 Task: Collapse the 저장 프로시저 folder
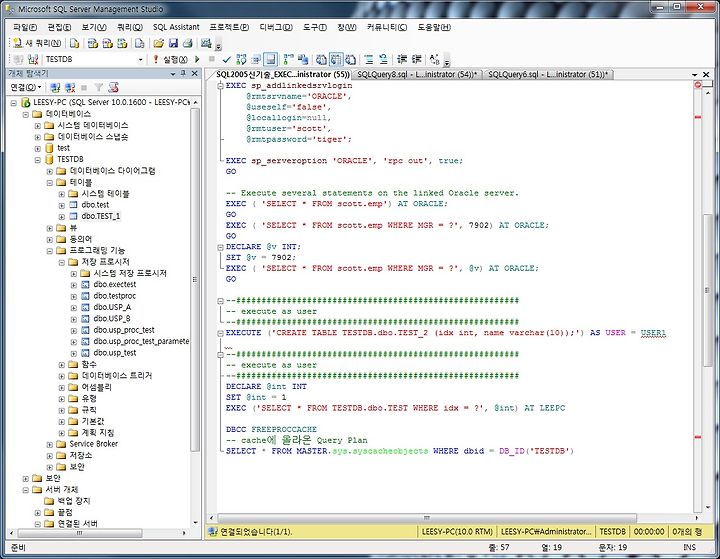point(62,262)
